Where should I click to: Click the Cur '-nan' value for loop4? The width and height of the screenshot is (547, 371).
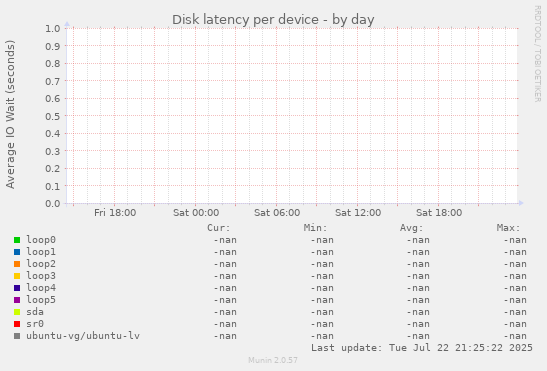(x=225, y=288)
